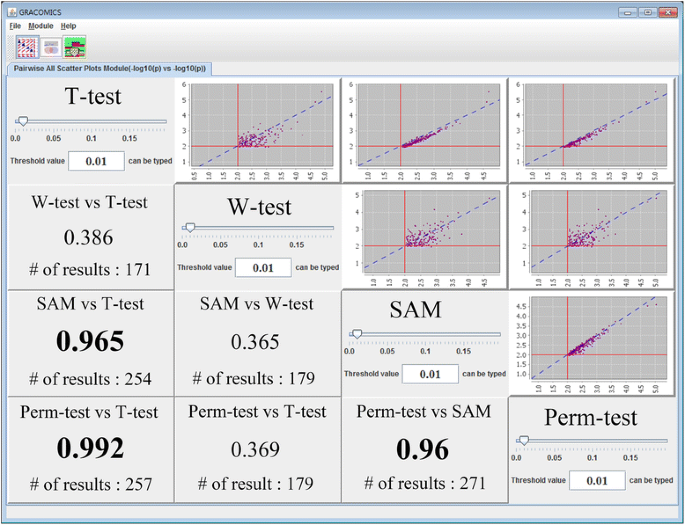Open the T-test versus W-test scatter plot

coord(257,130)
